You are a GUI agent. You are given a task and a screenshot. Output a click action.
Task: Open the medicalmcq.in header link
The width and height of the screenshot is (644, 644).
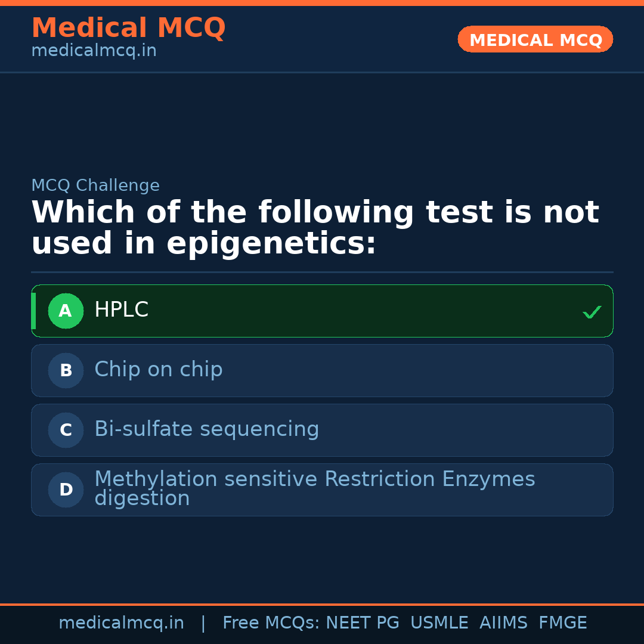click(94, 50)
